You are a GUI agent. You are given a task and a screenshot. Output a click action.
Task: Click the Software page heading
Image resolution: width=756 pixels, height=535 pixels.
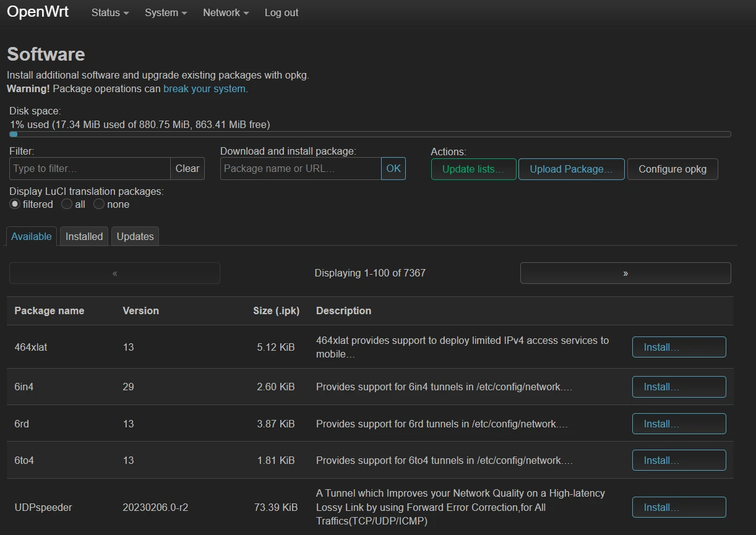pos(46,54)
